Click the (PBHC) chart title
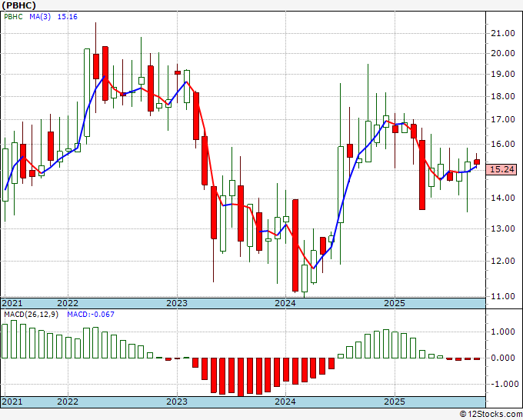 pos(18,5)
